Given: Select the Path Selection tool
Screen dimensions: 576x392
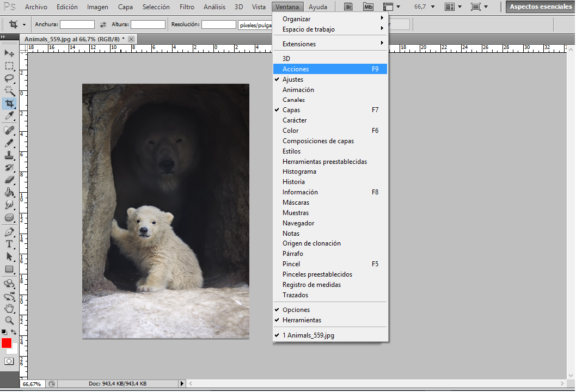Looking at the screenshot, I should tap(9, 257).
